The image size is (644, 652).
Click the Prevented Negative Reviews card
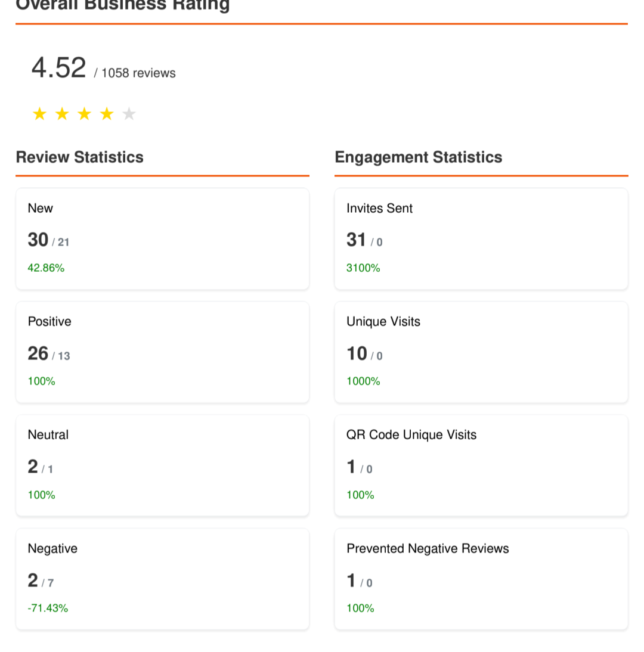(x=481, y=579)
